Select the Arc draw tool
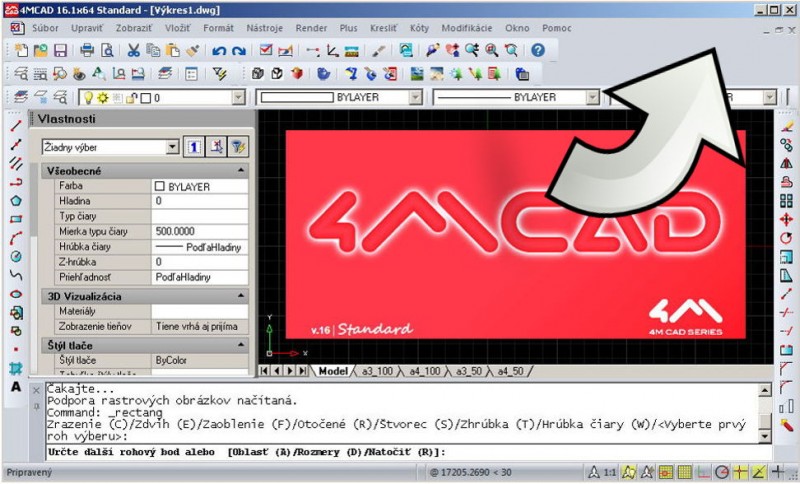This screenshot has height=484, width=800. click(16, 238)
